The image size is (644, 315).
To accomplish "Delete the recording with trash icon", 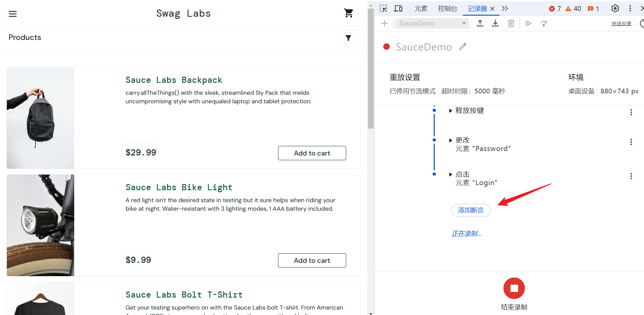I will click(x=511, y=23).
